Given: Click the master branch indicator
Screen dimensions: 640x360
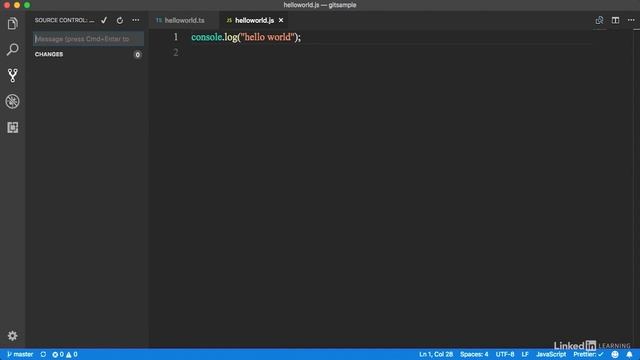Looking at the screenshot, I should (20, 354).
